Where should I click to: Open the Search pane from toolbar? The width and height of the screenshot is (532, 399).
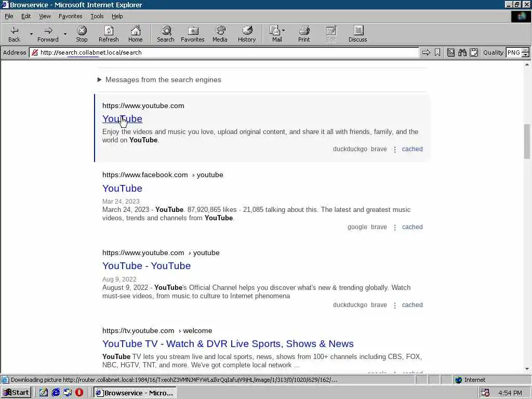click(166, 34)
